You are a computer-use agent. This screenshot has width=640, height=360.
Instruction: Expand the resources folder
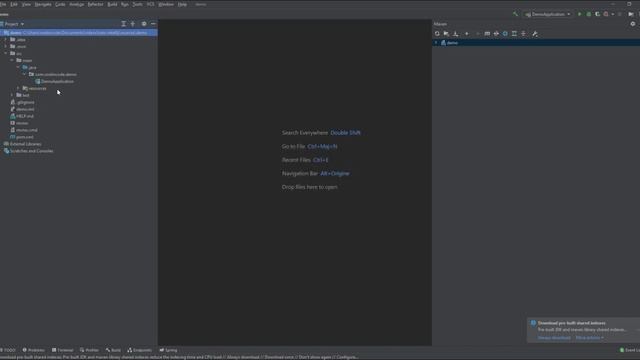tap(18, 88)
